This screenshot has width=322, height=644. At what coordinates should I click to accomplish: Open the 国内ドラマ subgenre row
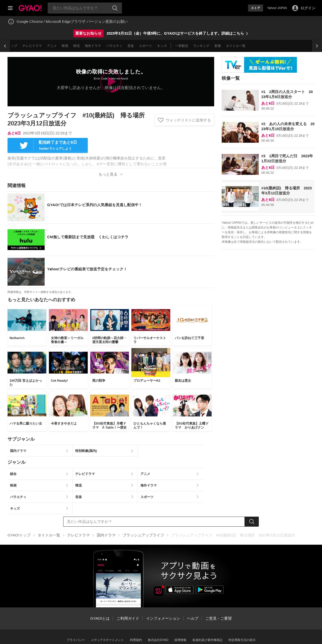coord(40,451)
